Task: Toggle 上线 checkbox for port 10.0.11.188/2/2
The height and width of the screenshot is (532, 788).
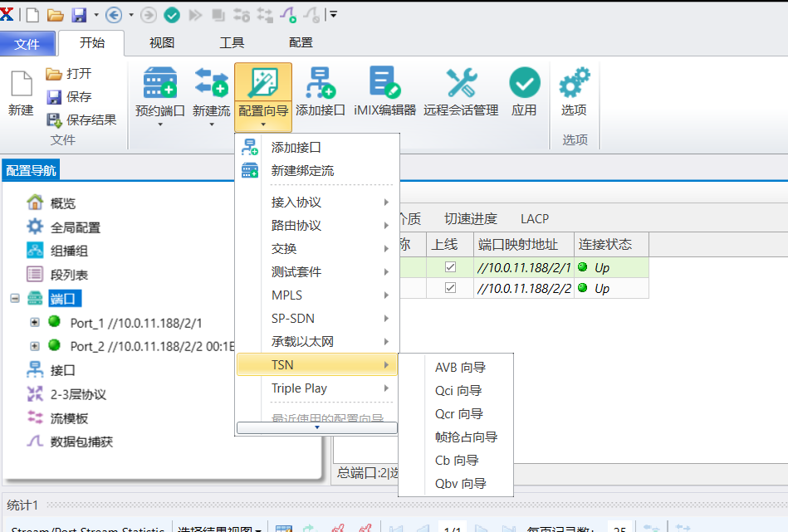Action: point(450,287)
